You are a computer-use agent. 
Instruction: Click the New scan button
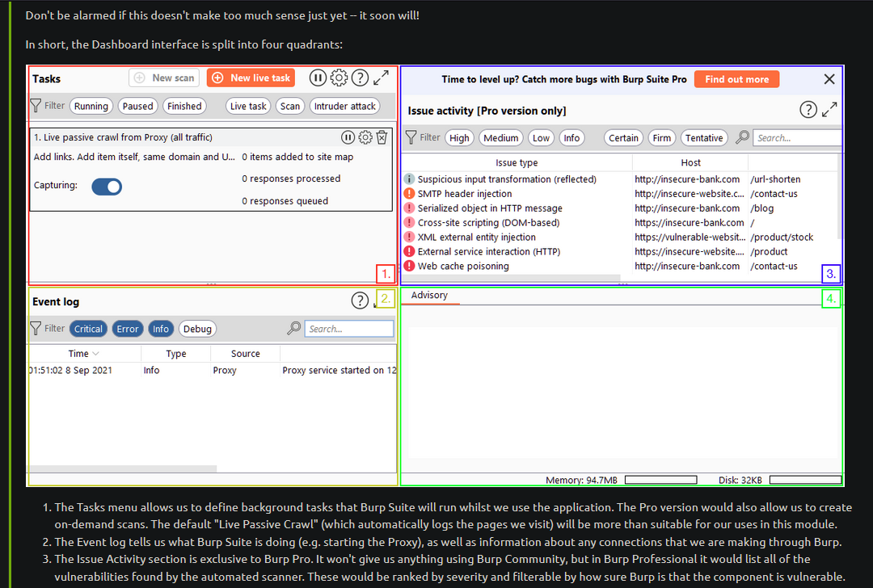pos(164,78)
